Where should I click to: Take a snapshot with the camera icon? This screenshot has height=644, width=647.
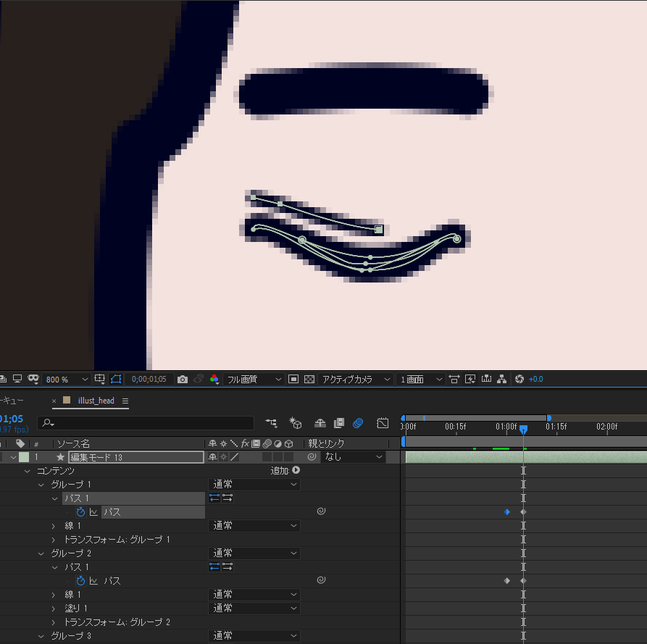(x=183, y=380)
